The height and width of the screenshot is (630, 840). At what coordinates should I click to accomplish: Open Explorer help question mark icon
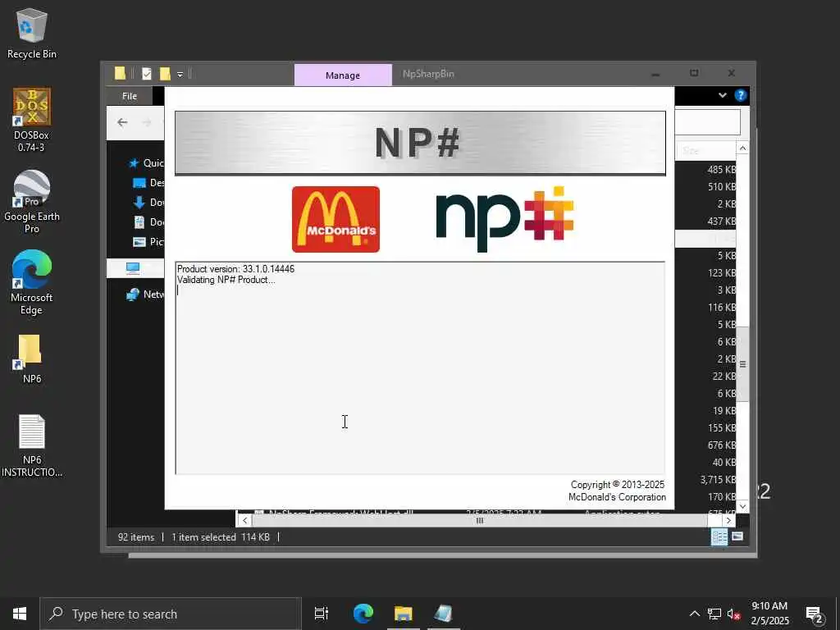(741, 95)
